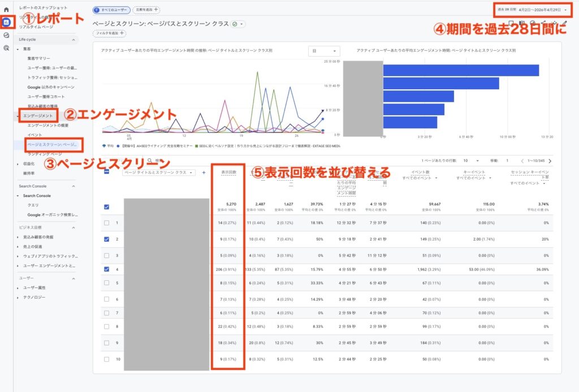
Task: Check the checkbox for row 1
Action: click(x=106, y=223)
